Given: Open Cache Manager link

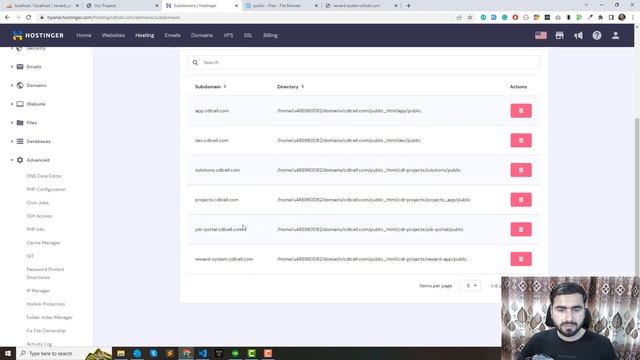Looking at the screenshot, I should click(x=43, y=243).
